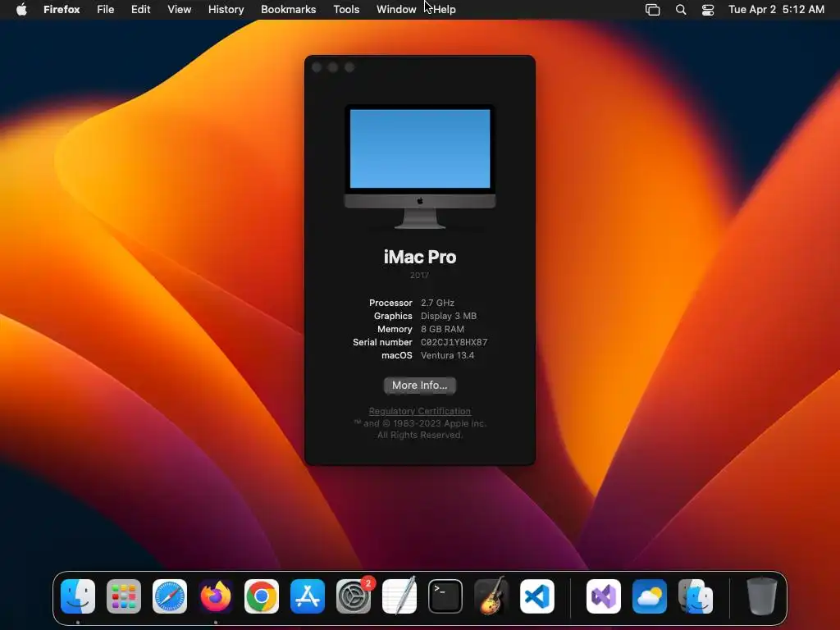The width and height of the screenshot is (840, 630).
Task: Click the Stage Manager menu bar icon
Action: tap(652, 10)
